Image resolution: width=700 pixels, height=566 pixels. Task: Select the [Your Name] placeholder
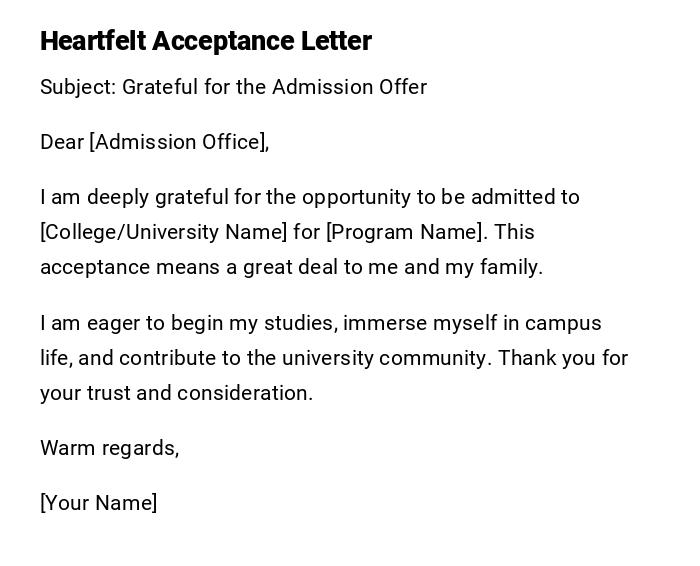[x=99, y=503]
